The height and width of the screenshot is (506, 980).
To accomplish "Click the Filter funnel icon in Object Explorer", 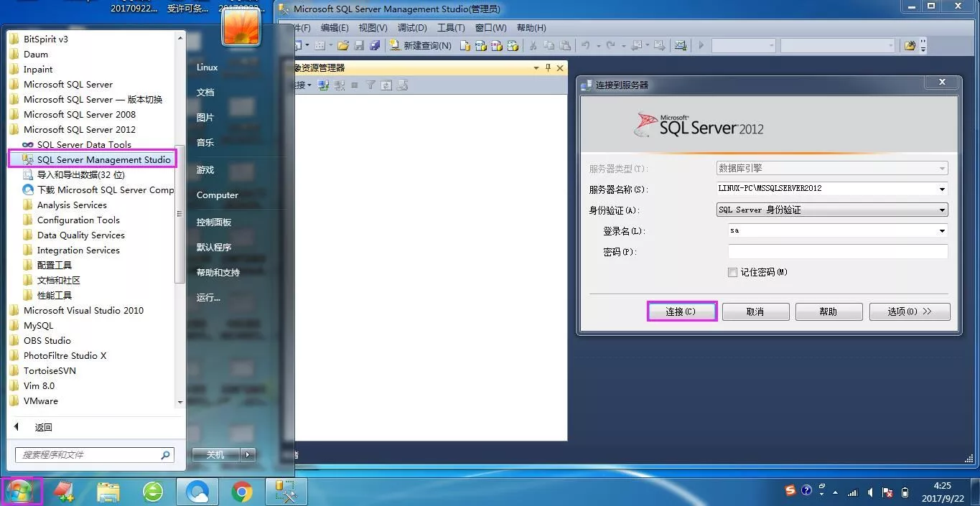I will point(370,85).
